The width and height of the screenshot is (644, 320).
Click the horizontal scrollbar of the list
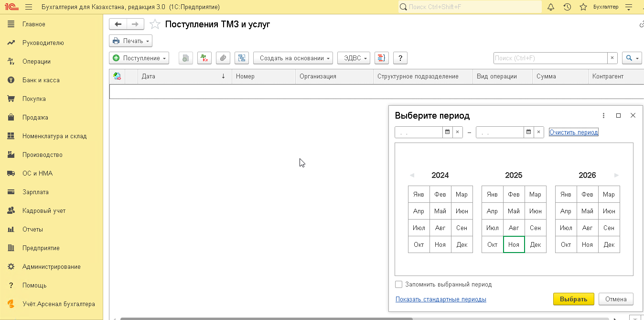pyautogui.click(x=266, y=318)
